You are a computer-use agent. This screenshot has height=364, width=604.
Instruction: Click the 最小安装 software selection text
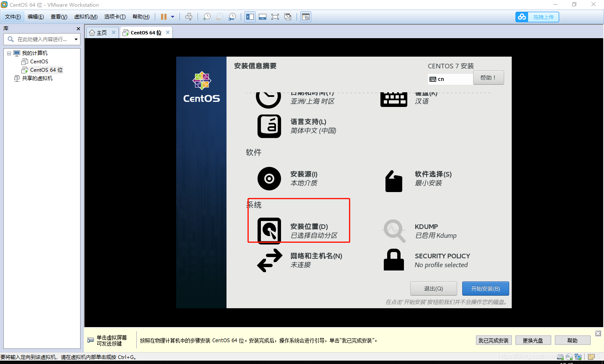coord(428,183)
